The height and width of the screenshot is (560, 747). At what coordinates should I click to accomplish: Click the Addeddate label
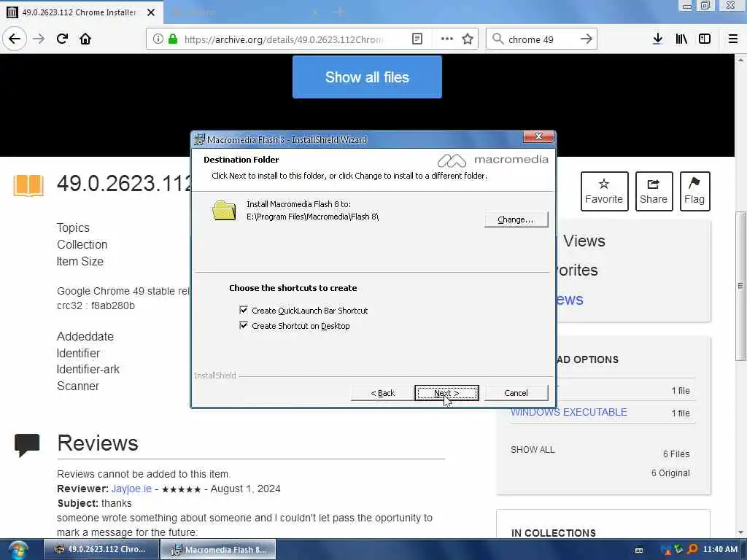tap(85, 336)
